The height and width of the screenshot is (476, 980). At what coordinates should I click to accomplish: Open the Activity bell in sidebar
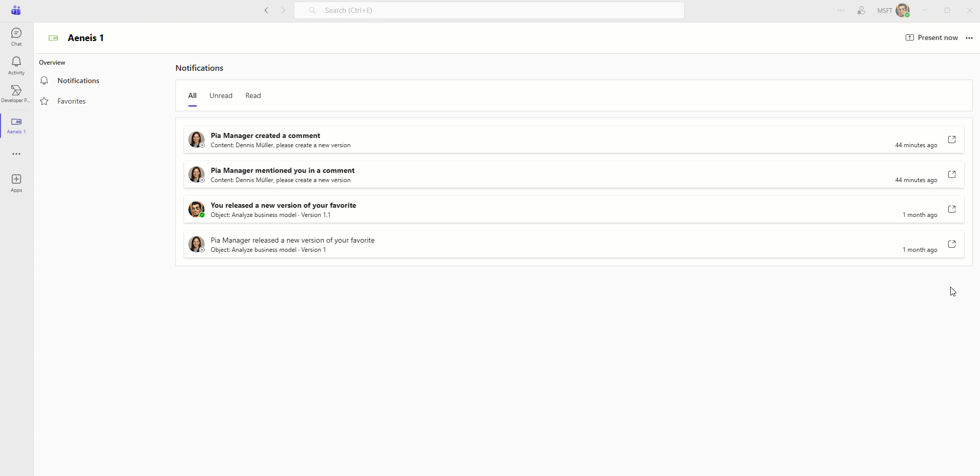(16, 65)
